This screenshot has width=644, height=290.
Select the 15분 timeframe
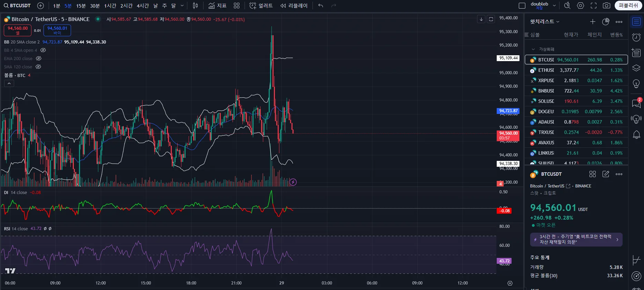(81, 6)
